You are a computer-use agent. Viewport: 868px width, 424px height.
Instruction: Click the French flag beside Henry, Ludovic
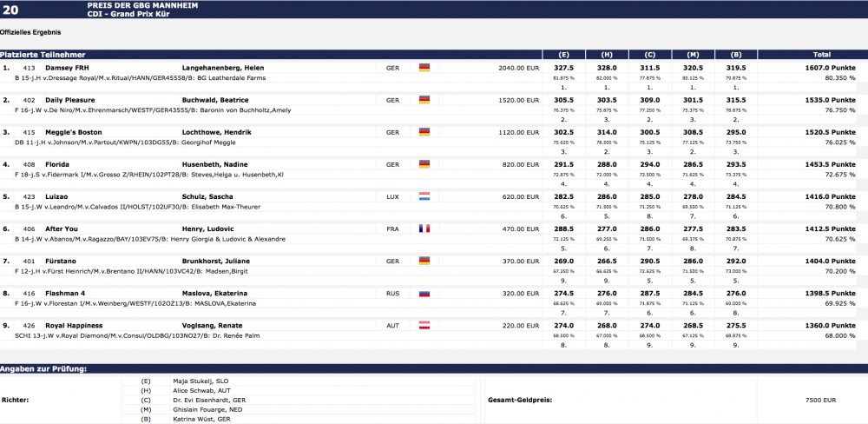click(424, 229)
